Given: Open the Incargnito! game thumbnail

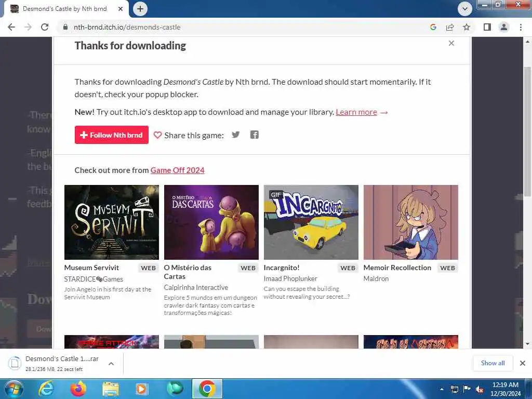Looking at the screenshot, I should point(311,222).
